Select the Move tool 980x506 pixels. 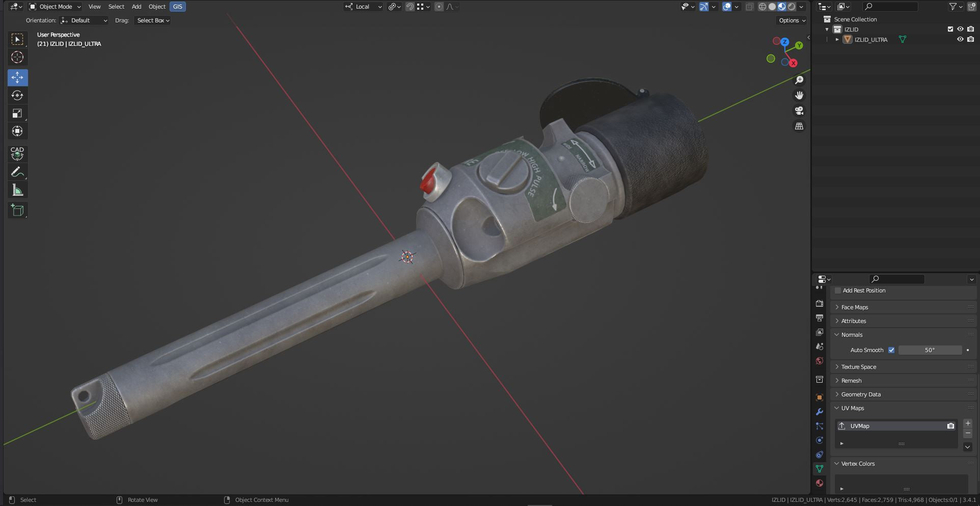[x=17, y=77]
